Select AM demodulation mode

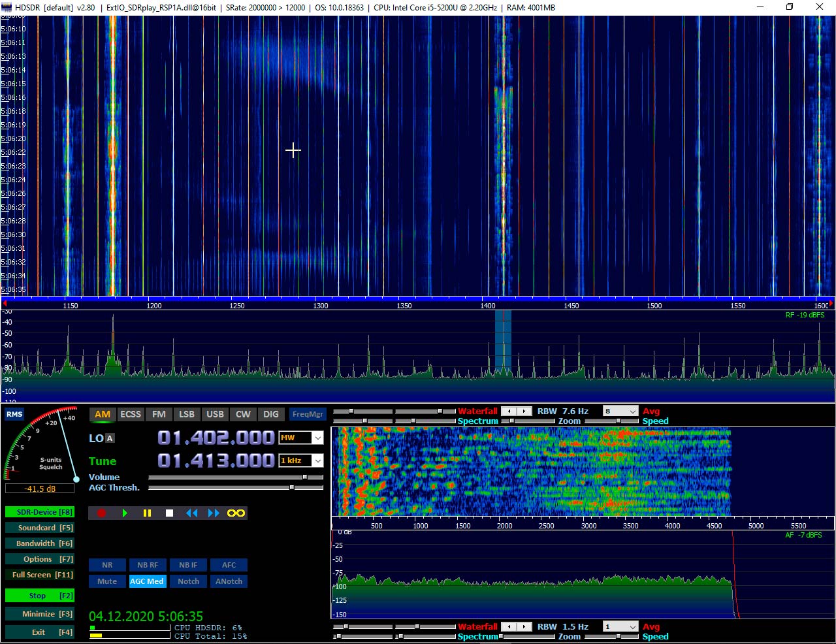(x=103, y=414)
